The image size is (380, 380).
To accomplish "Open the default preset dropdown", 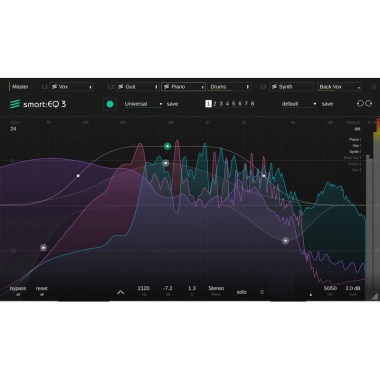I will pos(299,104).
